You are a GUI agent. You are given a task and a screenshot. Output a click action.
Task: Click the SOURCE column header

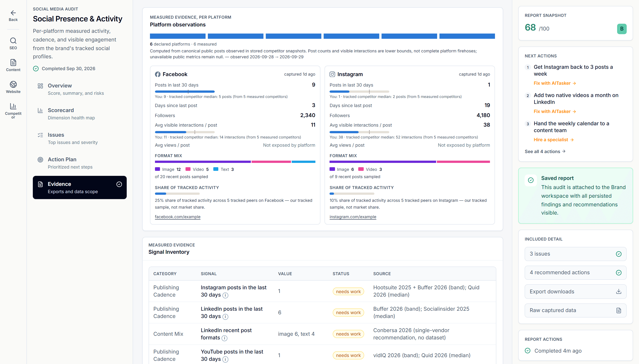382,274
